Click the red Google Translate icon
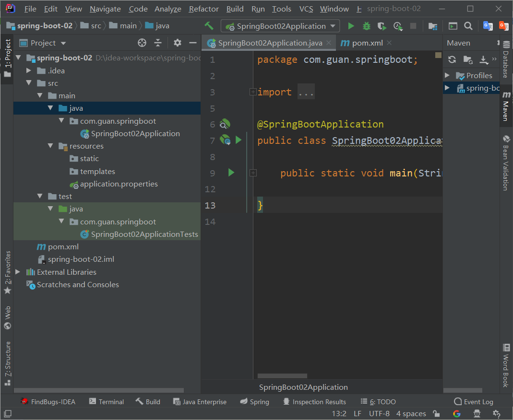 (503, 26)
